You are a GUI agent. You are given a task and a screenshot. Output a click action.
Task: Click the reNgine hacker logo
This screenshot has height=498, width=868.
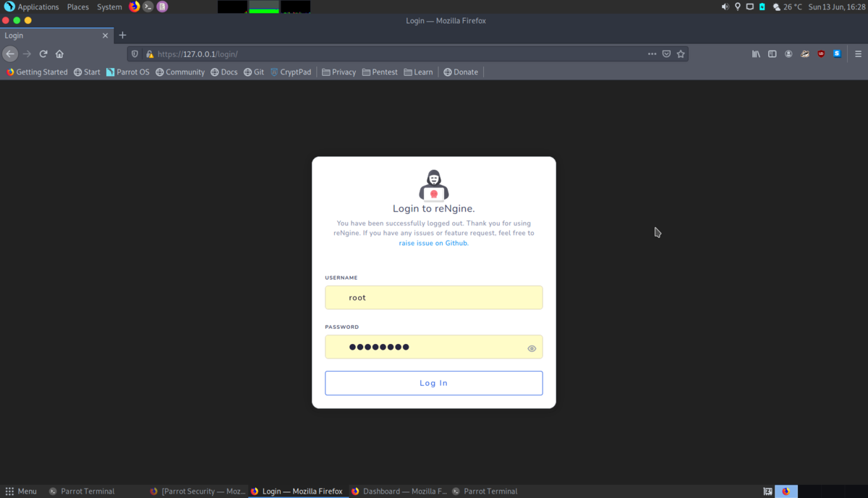pyautogui.click(x=434, y=185)
